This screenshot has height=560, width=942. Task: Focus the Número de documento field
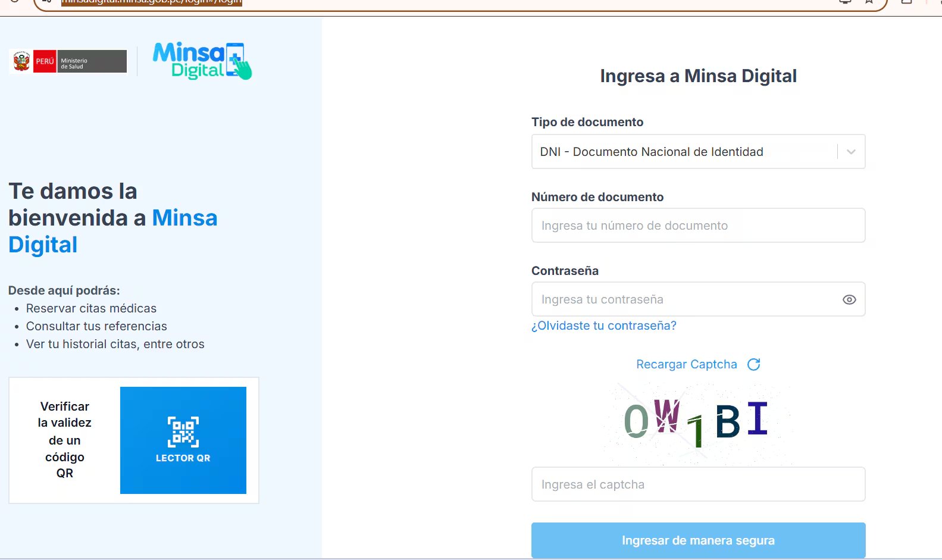coord(698,226)
